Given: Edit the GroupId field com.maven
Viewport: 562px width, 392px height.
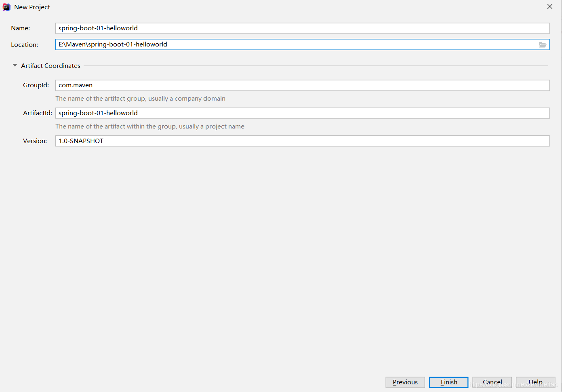Looking at the screenshot, I should click(x=302, y=85).
